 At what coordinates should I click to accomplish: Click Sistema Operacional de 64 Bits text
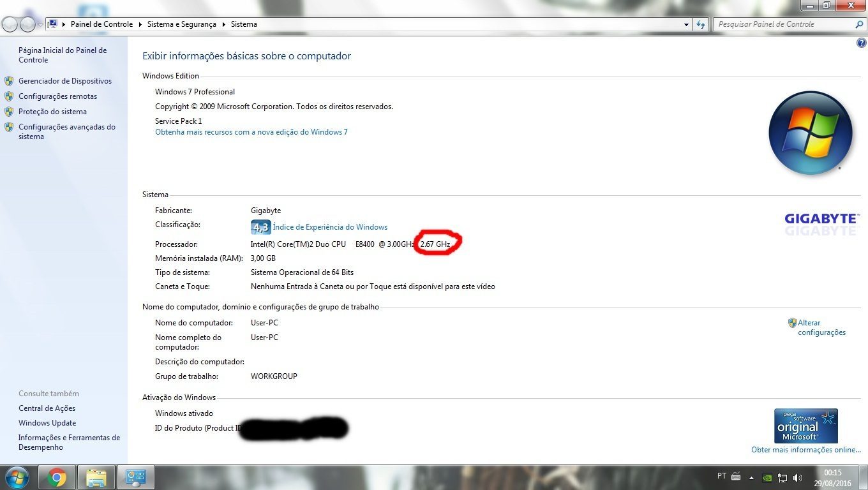pyautogui.click(x=302, y=272)
